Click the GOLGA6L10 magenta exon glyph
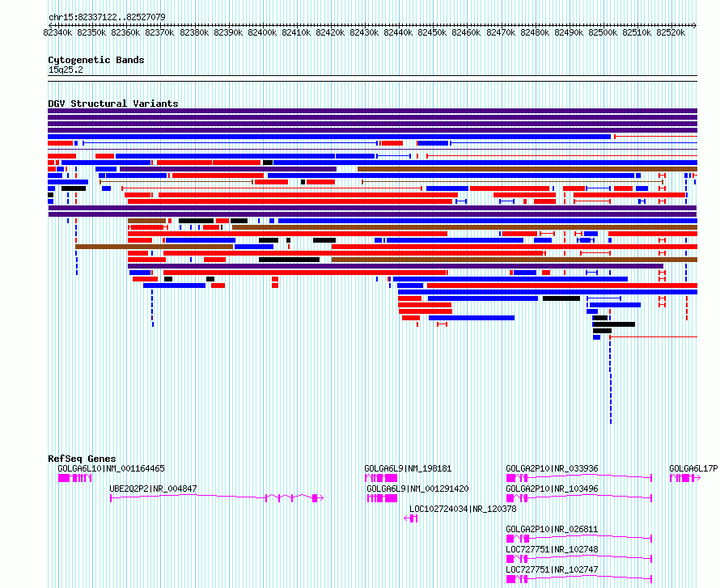The width and height of the screenshot is (720, 588). (75, 478)
